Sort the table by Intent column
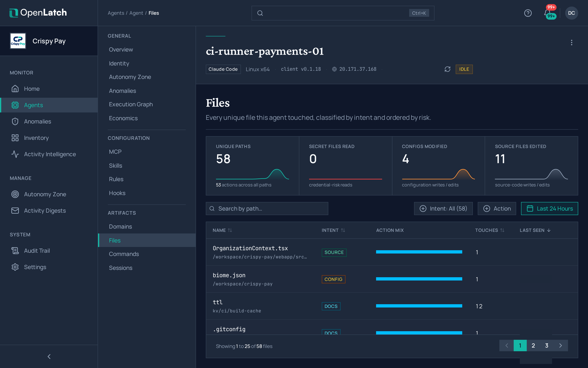Viewport: 588px width, 368px height. tap(333, 230)
